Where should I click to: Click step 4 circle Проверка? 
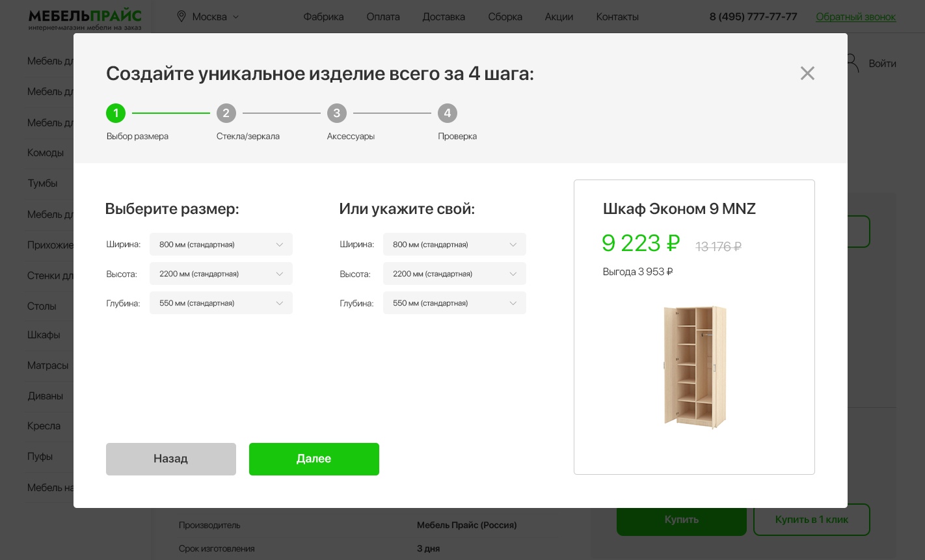point(447,113)
